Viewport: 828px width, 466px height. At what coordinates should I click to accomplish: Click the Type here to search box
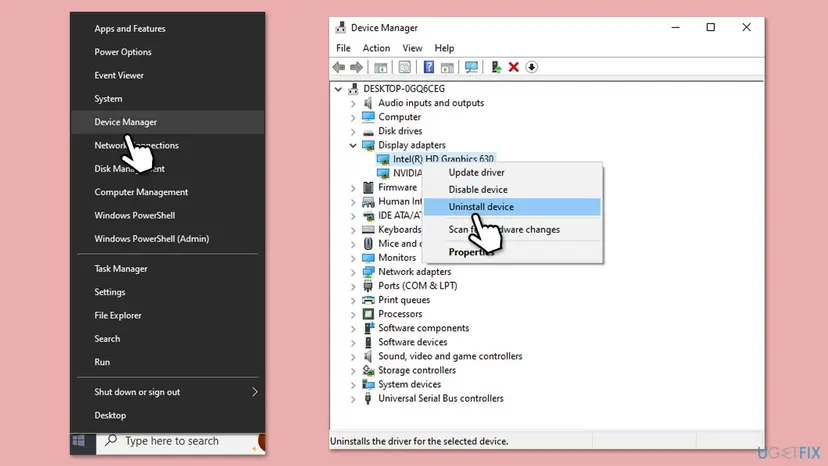[181, 441]
